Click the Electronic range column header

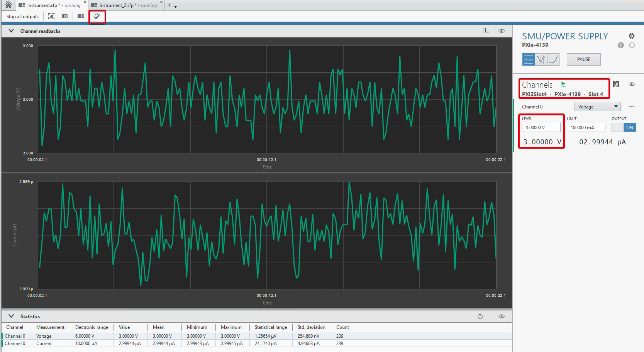(x=92, y=327)
